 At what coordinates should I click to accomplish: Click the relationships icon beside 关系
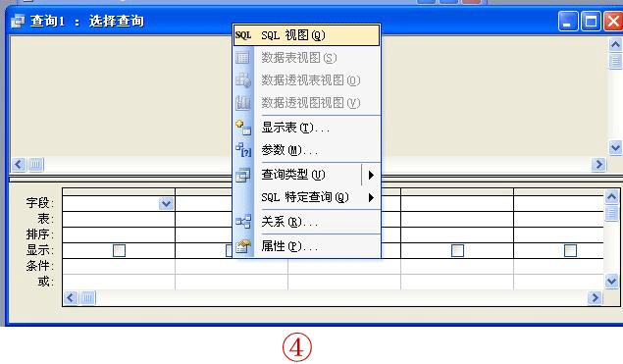click(243, 222)
